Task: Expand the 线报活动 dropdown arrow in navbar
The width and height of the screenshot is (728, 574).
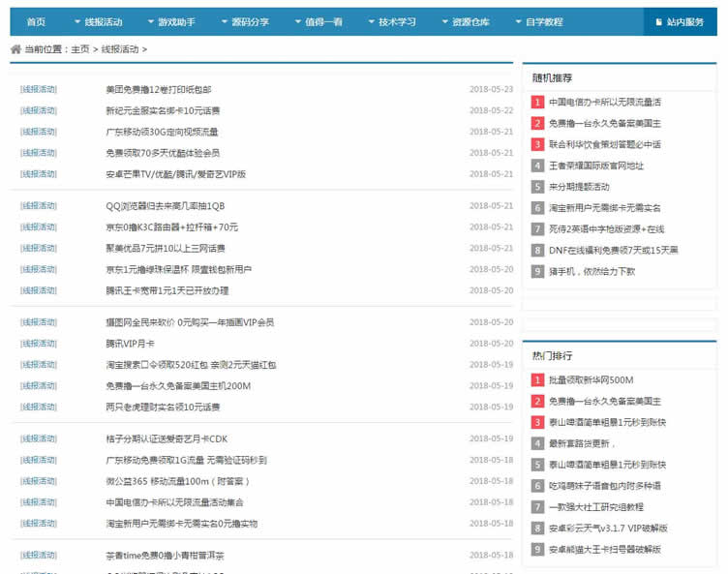Action: (77, 21)
